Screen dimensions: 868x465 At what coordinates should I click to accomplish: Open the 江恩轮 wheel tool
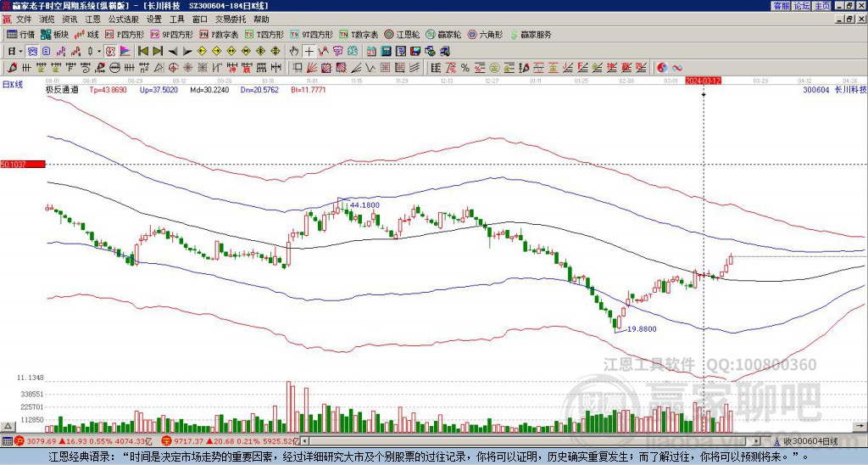[x=401, y=34]
